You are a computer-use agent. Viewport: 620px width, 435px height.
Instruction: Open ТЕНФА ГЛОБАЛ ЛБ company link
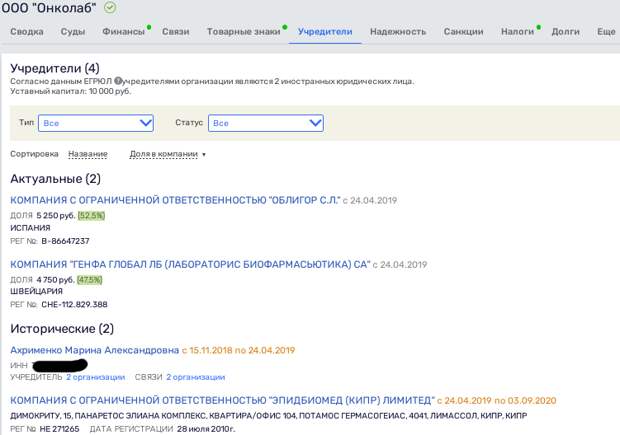point(190,264)
